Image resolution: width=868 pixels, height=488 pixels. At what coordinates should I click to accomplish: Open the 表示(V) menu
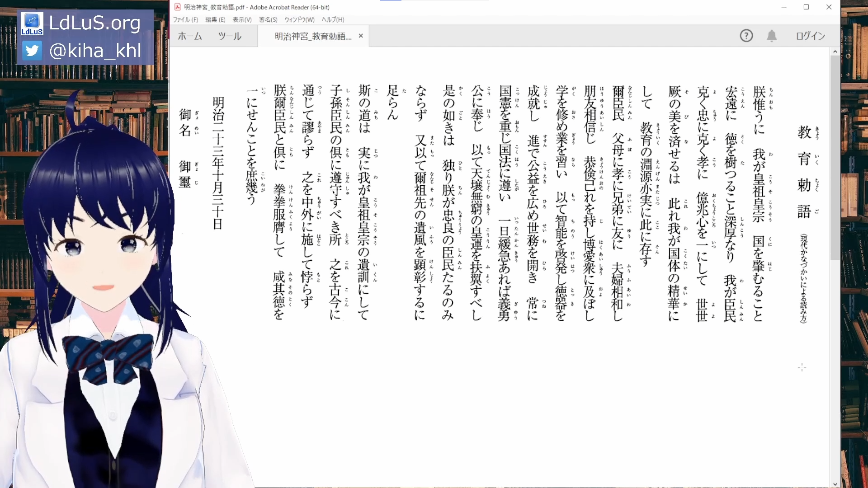tap(242, 19)
